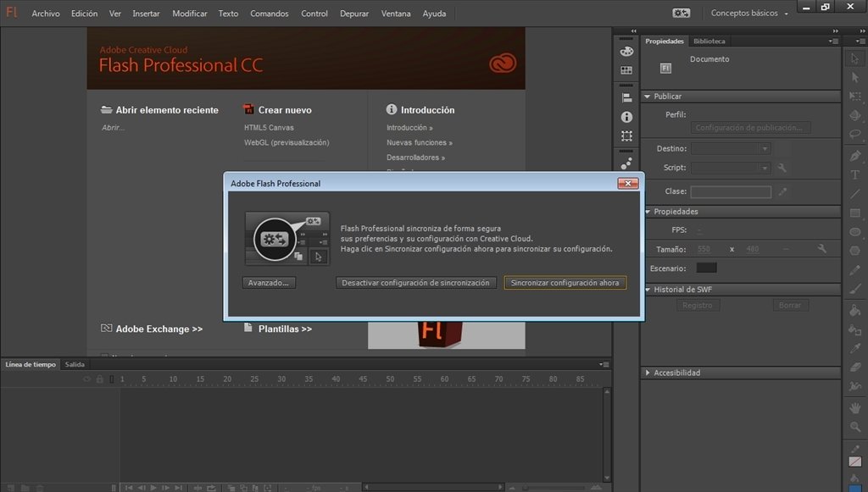The image size is (868, 492).
Task: Select the Line tool
Action: coord(854,193)
